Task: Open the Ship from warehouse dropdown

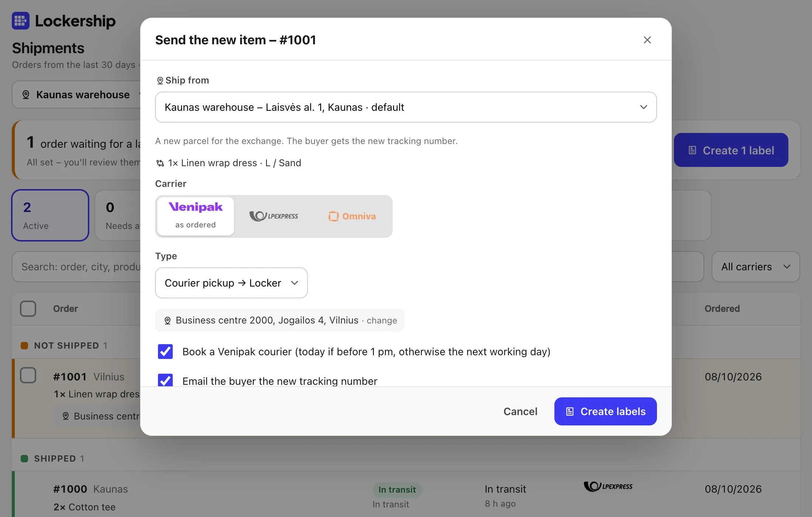Action: pyautogui.click(x=406, y=107)
